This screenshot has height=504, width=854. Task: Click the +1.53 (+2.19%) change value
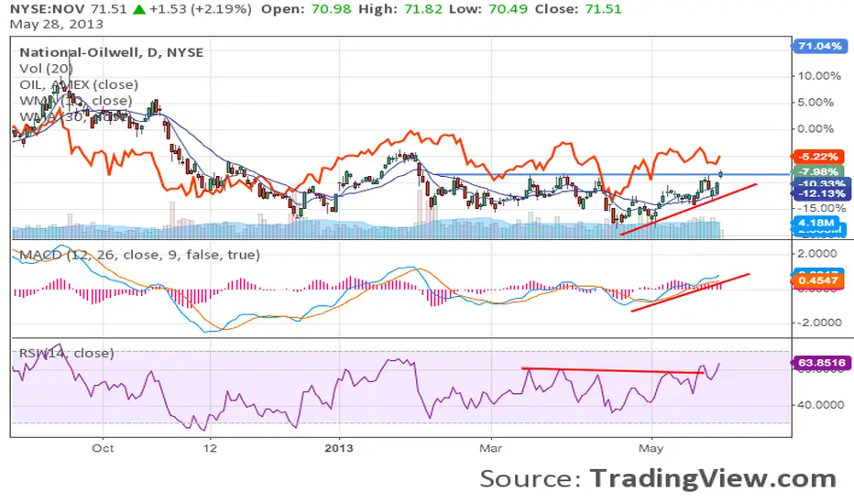pos(201,9)
